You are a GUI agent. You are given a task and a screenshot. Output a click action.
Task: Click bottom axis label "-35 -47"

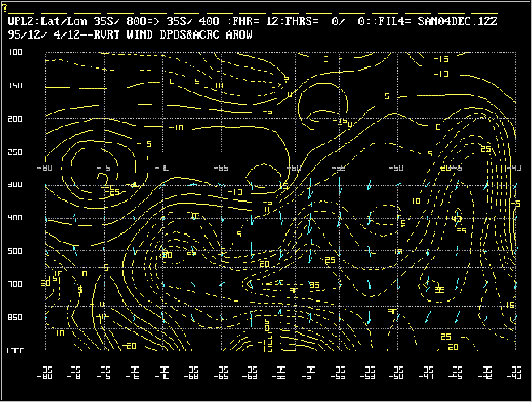[426, 373]
